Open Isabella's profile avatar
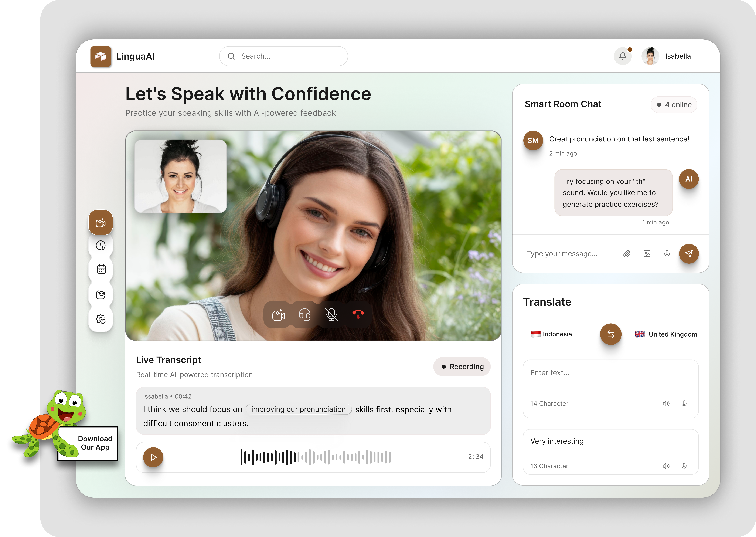 tap(650, 56)
